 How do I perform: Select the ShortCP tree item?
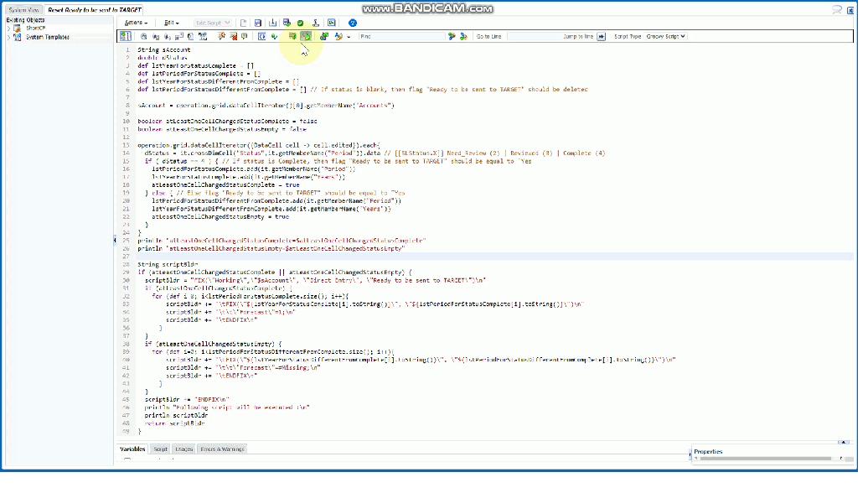coord(35,29)
